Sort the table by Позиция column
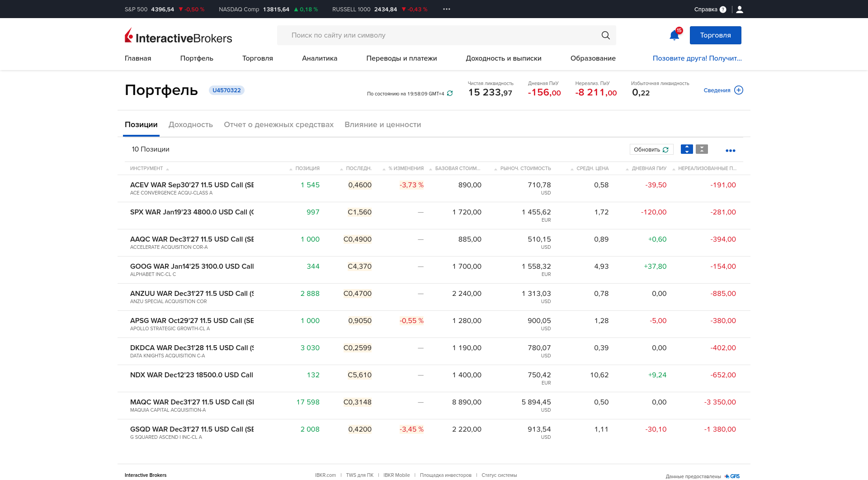Screen dimensions: 868x480 [x=307, y=168]
